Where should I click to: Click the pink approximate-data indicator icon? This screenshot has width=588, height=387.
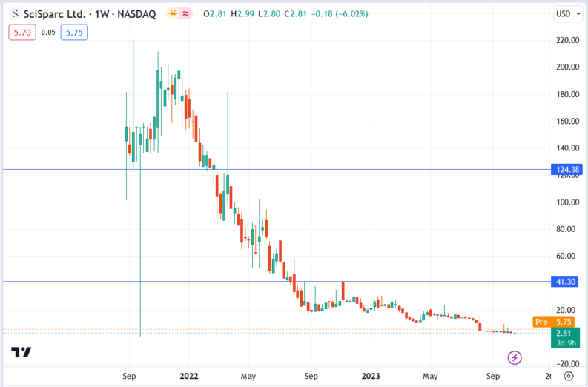point(186,14)
